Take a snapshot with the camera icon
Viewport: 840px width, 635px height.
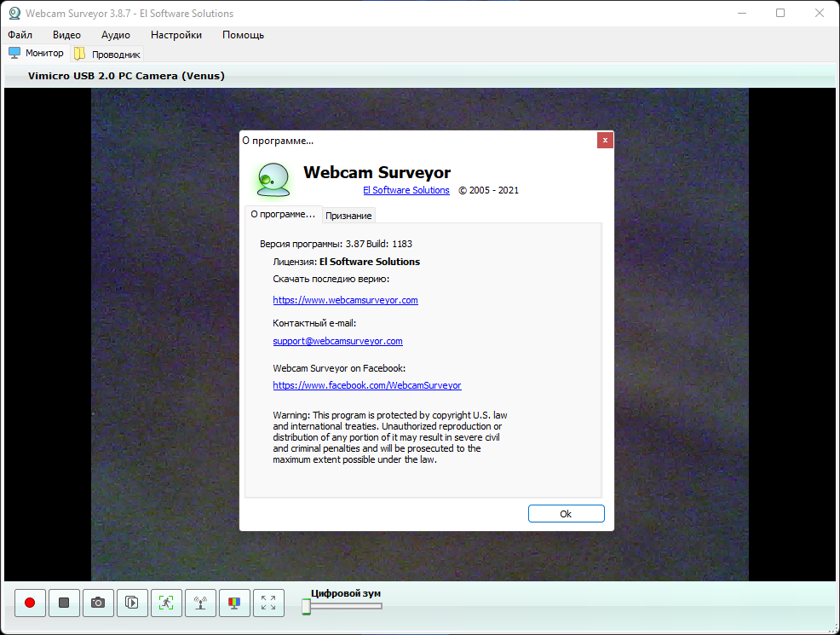(98, 603)
